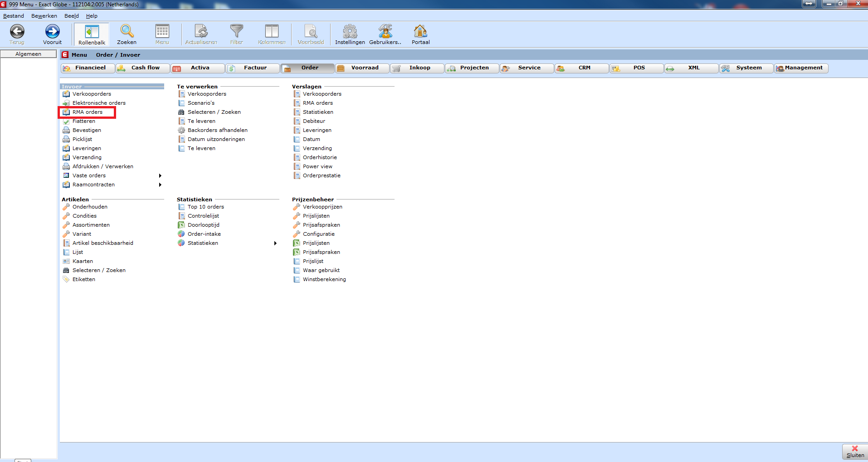Expand Vaste orders submenu arrow
Image resolution: width=868 pixels, height=462 pixels.
160,175
